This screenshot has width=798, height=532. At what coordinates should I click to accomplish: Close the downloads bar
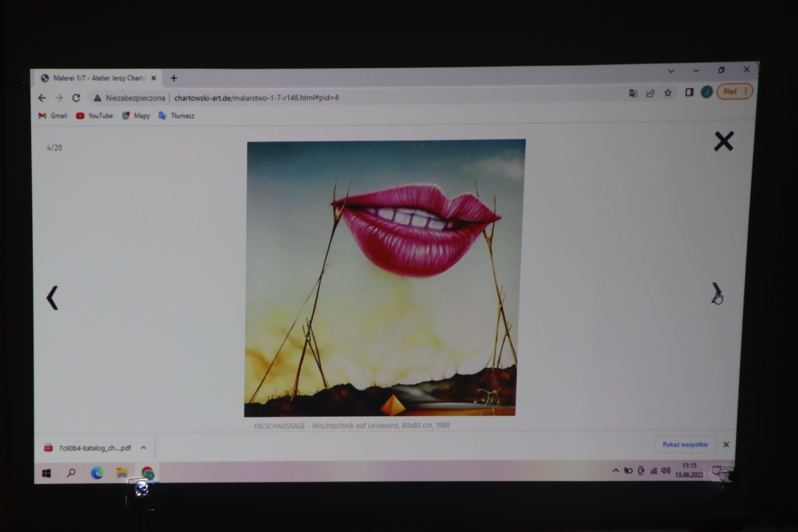coord(726,444)
